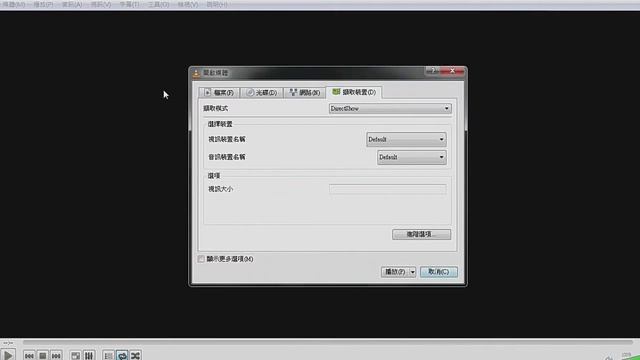Open the 工具(O) tools menu
The width and height of the screenshot is (640, 360).
158,4
